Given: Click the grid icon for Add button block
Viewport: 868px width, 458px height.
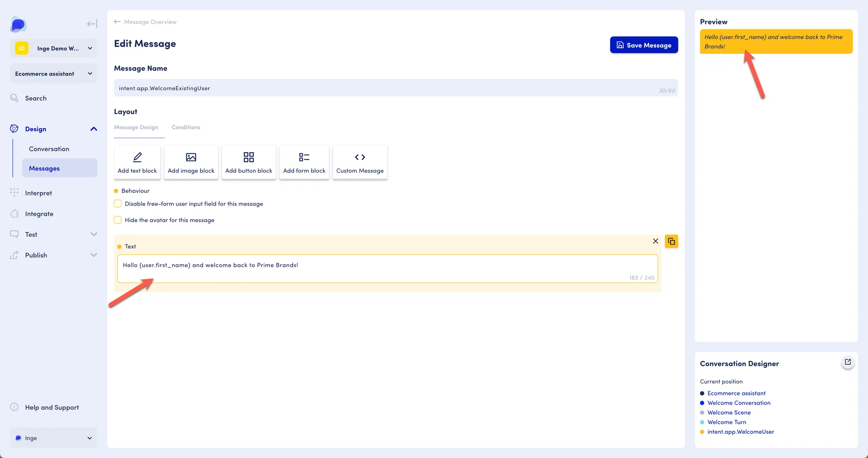Looking at the screenshot, I should pos(249,157).
